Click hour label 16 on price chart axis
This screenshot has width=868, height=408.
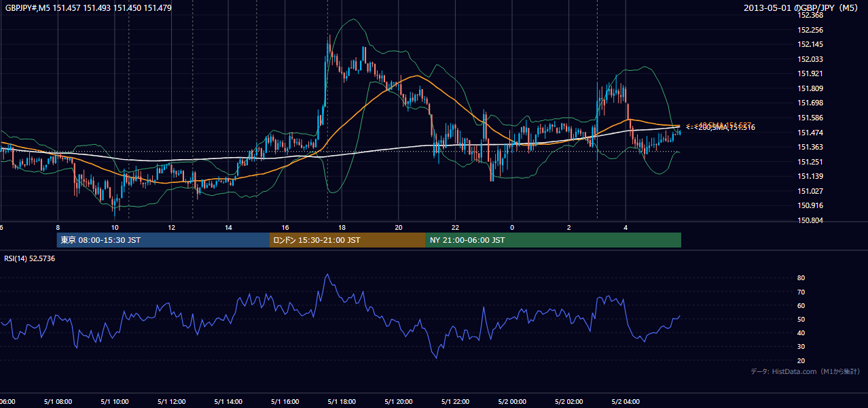pos(285,228)
